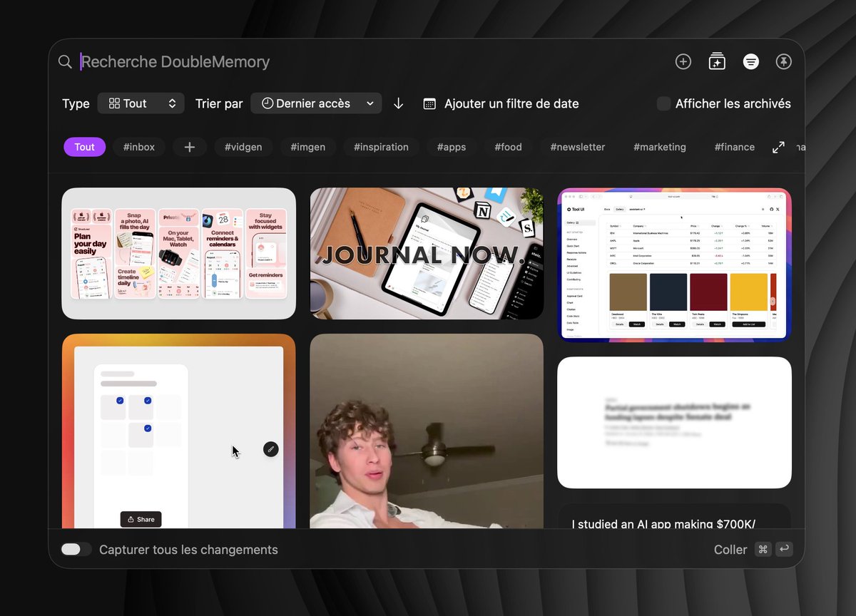856x616 pixels.
Task: Open the Type dropdown set to Tout
Action: (x=141, y=103)
